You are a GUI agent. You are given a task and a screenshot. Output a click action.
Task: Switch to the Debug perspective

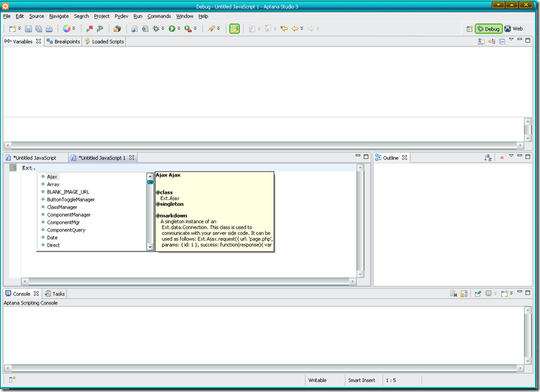tap(488, 29)
